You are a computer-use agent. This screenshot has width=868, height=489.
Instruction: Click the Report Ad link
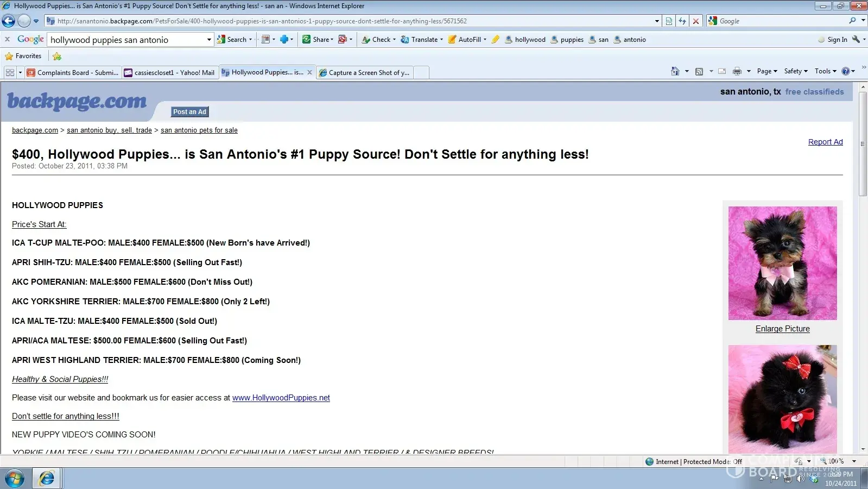(825, 142)
